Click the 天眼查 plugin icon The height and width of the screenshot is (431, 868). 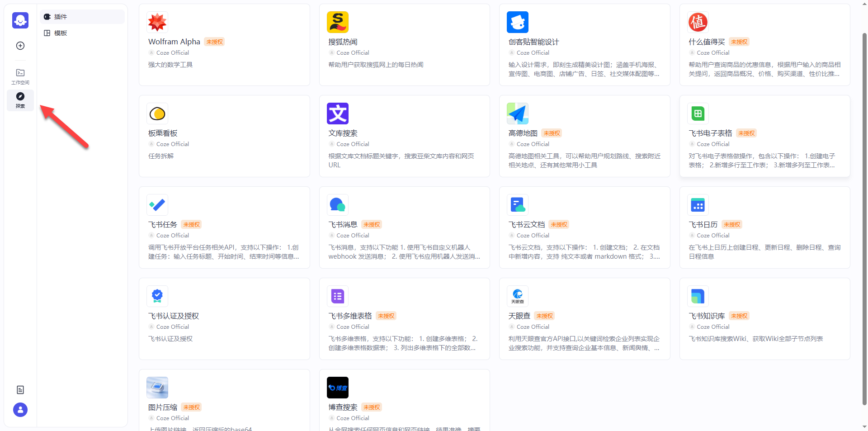517,296
